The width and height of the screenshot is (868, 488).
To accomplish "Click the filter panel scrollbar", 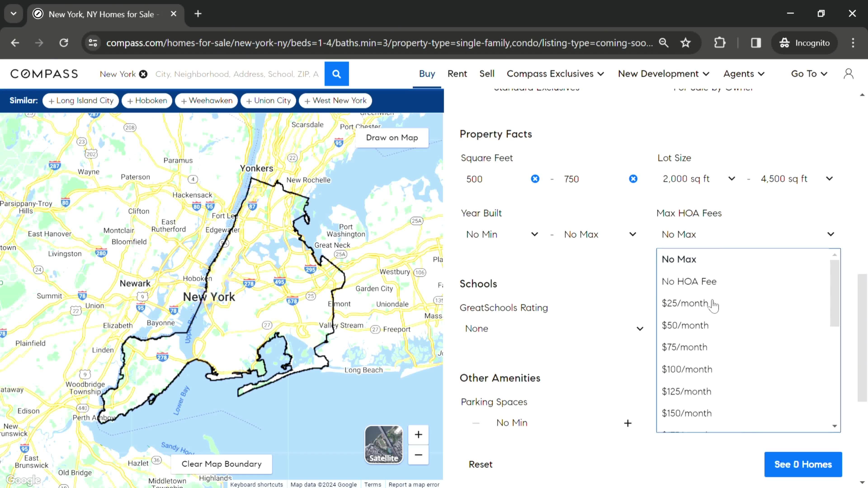I will (862, 338).
